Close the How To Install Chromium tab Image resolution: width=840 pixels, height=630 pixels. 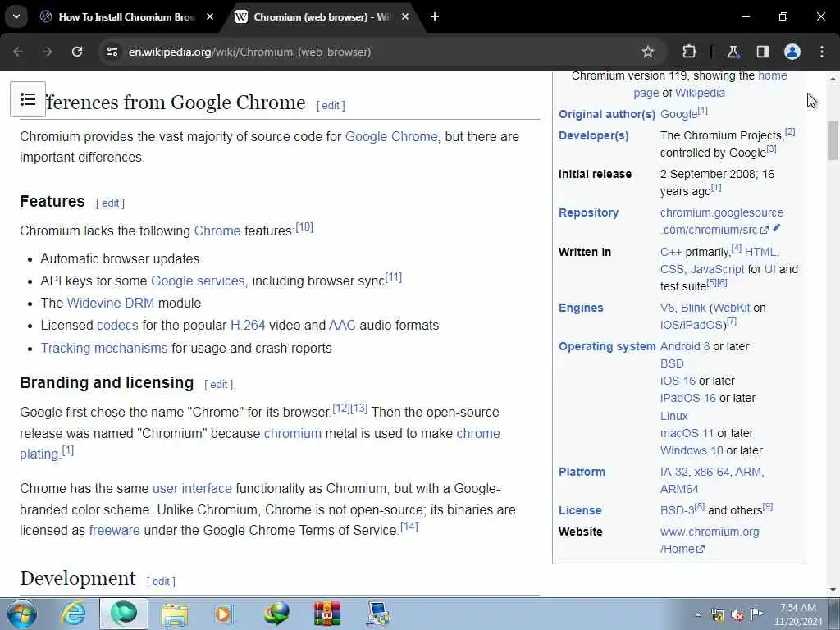point(210,16)
